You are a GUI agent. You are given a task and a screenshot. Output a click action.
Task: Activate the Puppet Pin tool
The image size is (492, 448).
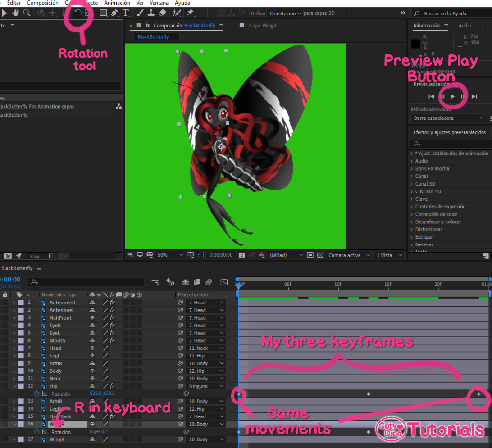(x=190, y=13)
